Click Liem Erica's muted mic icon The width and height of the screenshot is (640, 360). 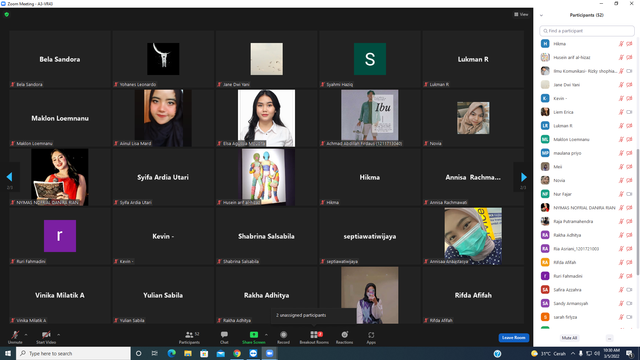(x=621, y=112)
